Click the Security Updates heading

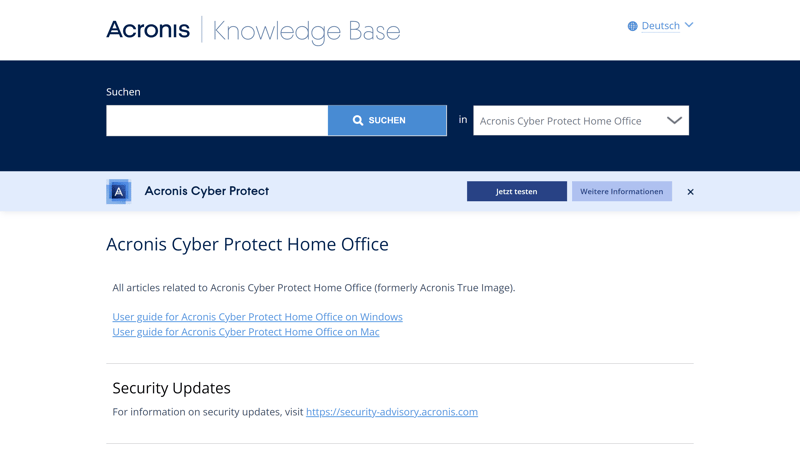171,388
